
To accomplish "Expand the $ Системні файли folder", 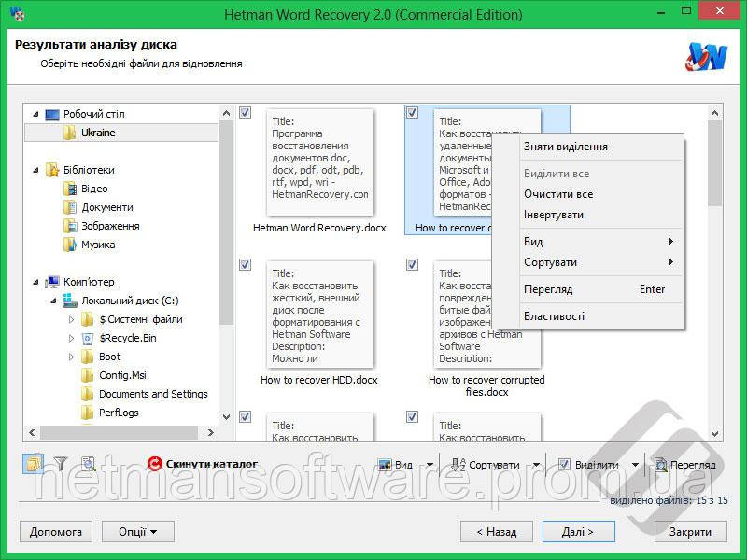I will 72,319.
